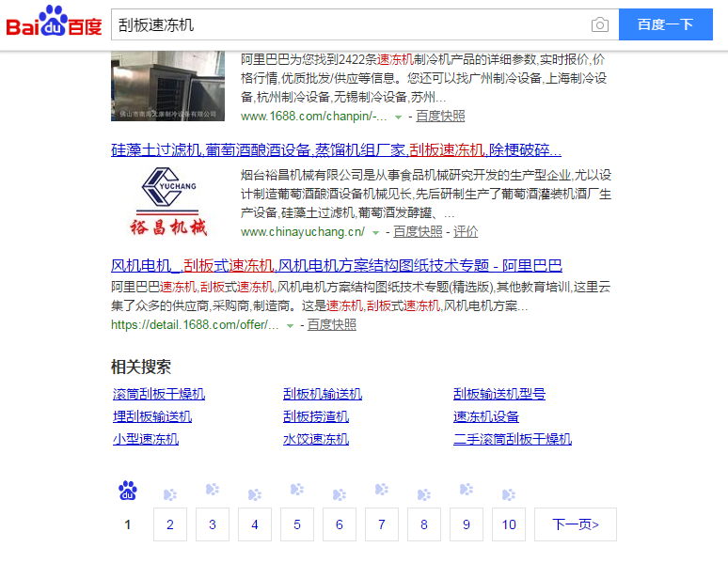Expand dropdown arrow beside www.1688.com/chanpin
Image resolution: width=728 pixels, height=563 pixels.
coord(399,117)
